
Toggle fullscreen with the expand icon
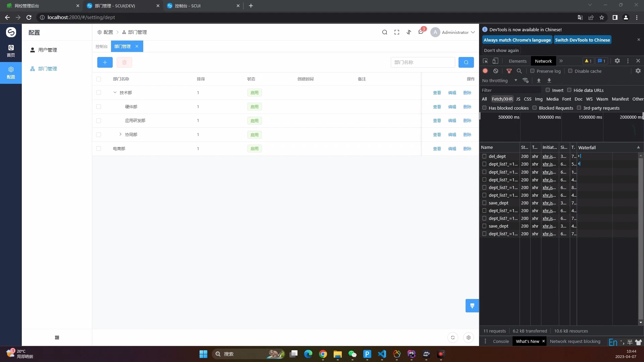coord(396,32)
